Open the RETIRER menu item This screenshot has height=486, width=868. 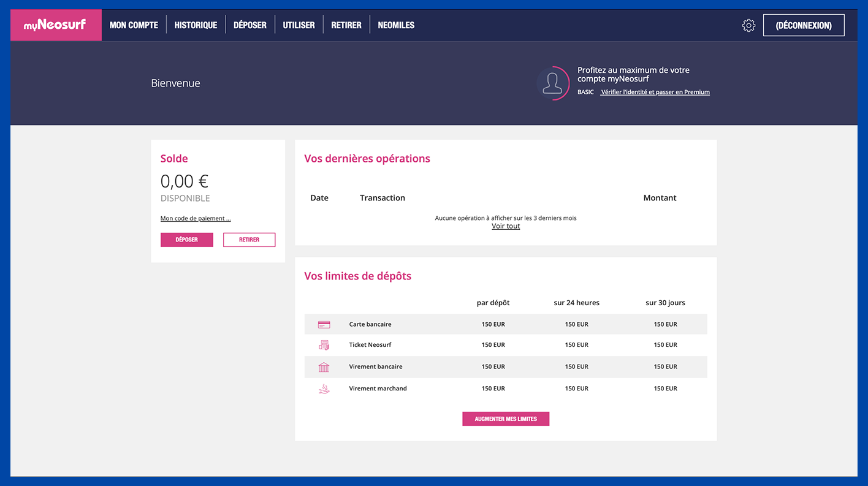pos(346,25)
